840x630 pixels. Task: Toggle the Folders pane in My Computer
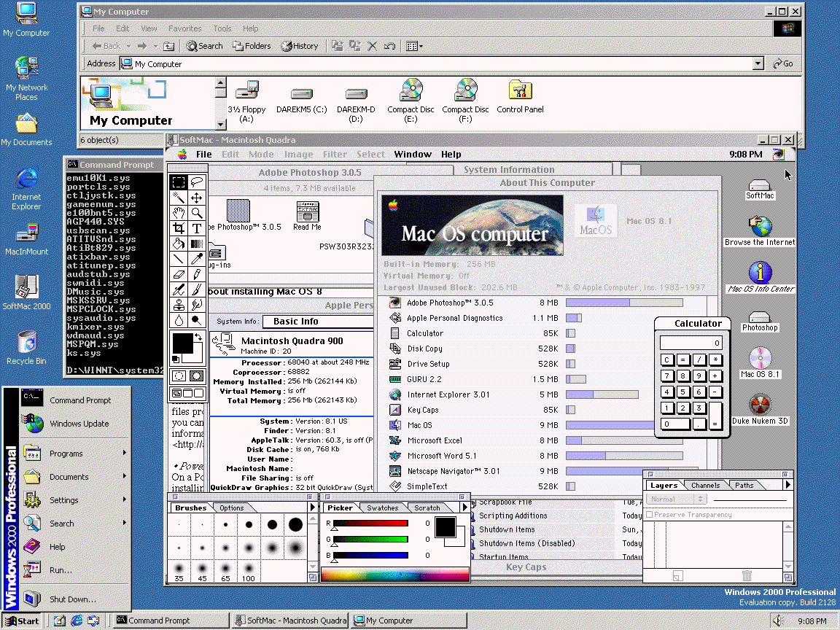(252, 46)
